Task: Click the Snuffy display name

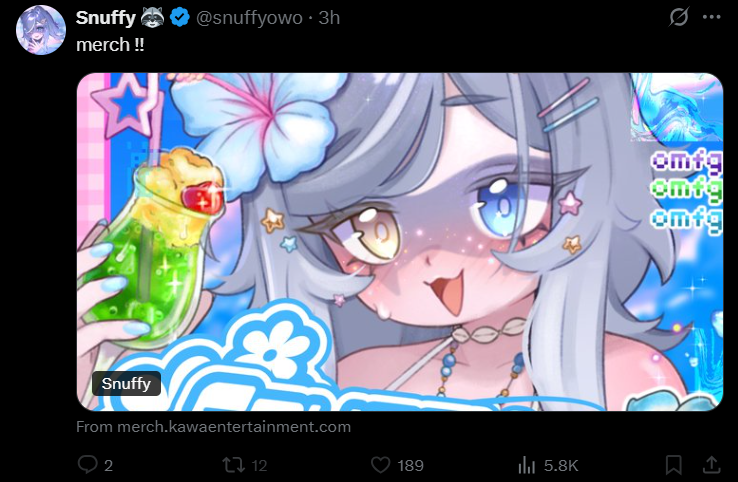Action: coord(105,18)
